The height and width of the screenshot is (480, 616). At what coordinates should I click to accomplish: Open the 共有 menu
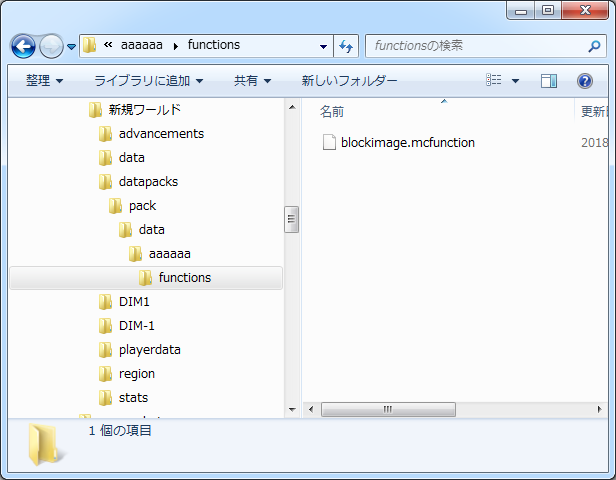[x=253, y=81]
